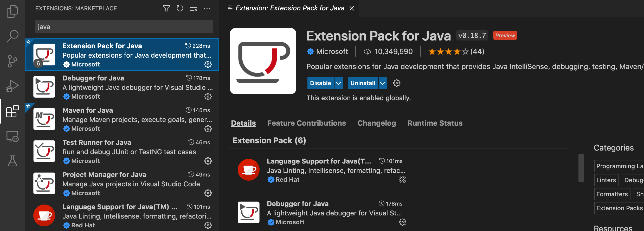Open Views and More Actions ellipsis
The width and height of the screenshot is (644, 231).
207,8
